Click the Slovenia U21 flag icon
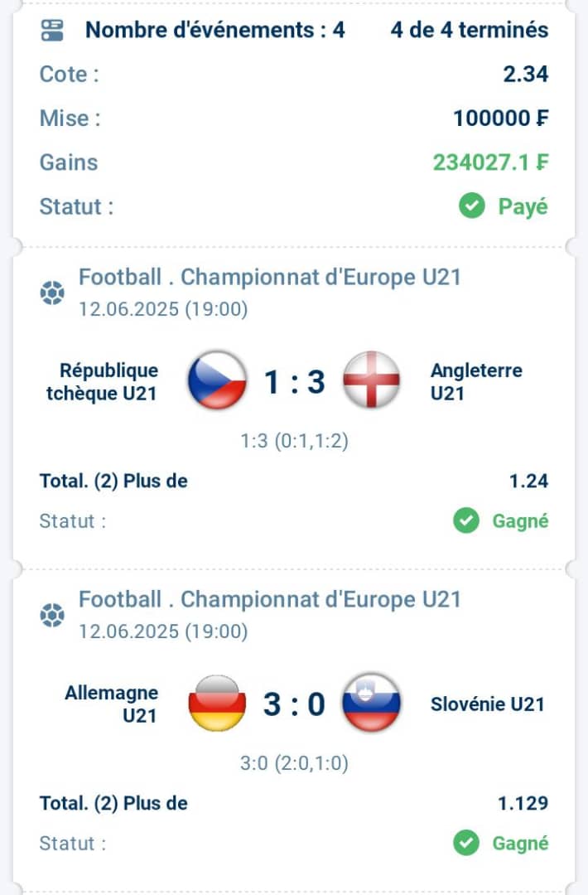Screen dimensions: 588x895 click(371, 703)
